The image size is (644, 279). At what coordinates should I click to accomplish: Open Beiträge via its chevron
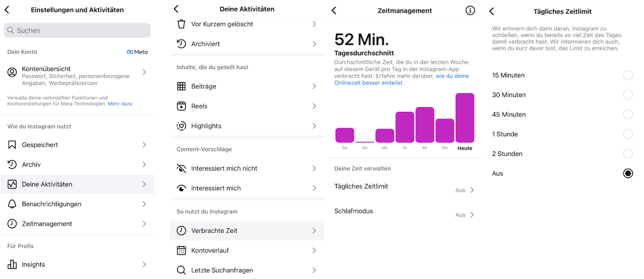[314, 86]
